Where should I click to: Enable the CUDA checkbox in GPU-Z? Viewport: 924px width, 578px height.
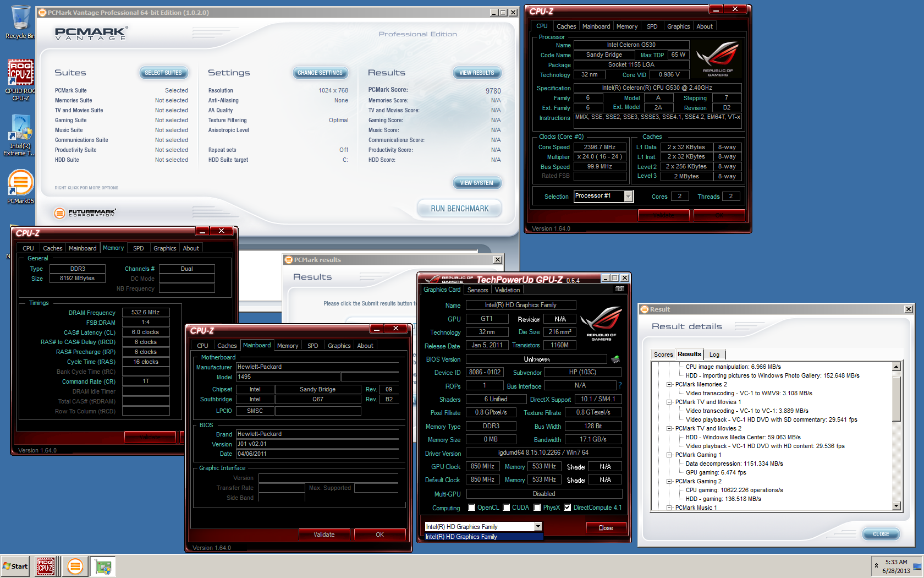click(x=506, y=508)
